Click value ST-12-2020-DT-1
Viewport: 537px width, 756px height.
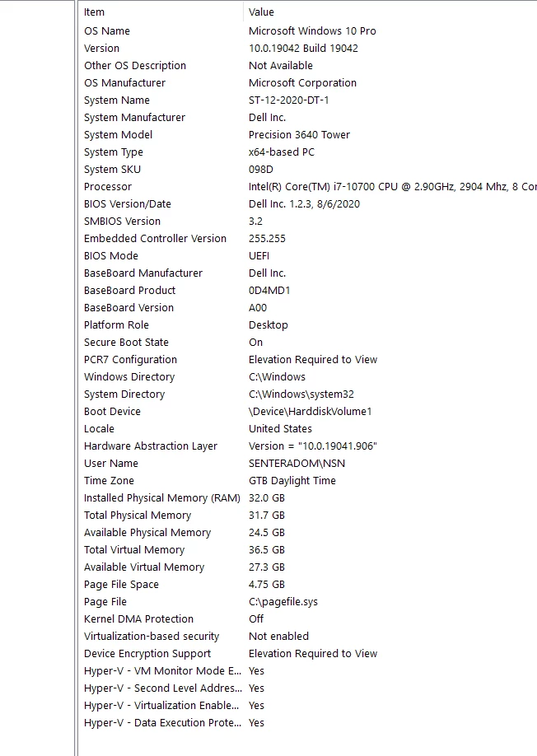(x=289, y=100)
